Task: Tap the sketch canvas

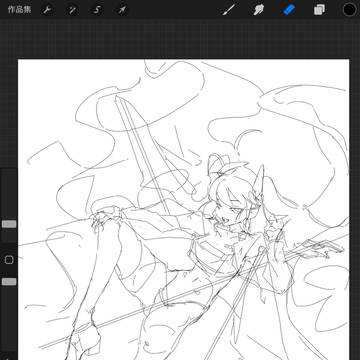Action: click(184, 210)
